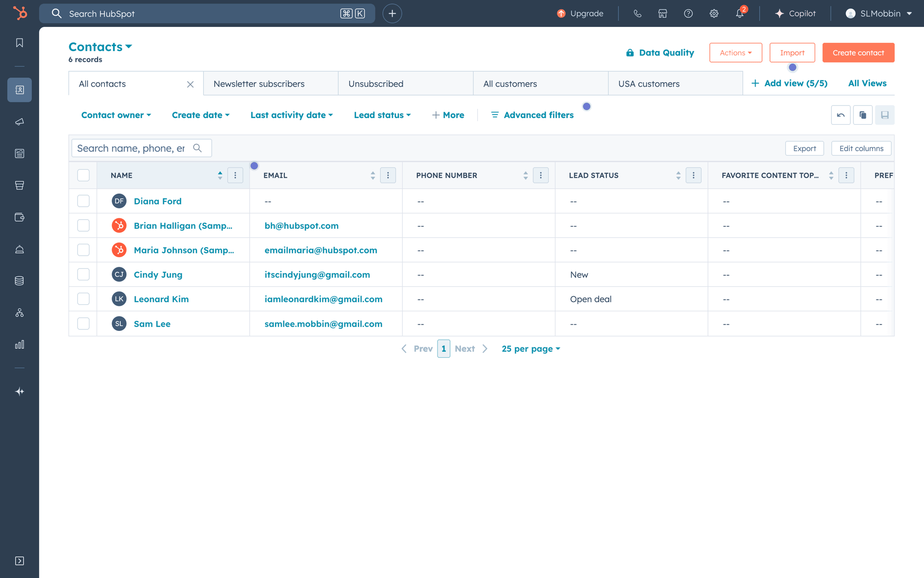This screenshot has height=578, width=924.
Task: Switch to USA customers tab
Action: [675, 84]
